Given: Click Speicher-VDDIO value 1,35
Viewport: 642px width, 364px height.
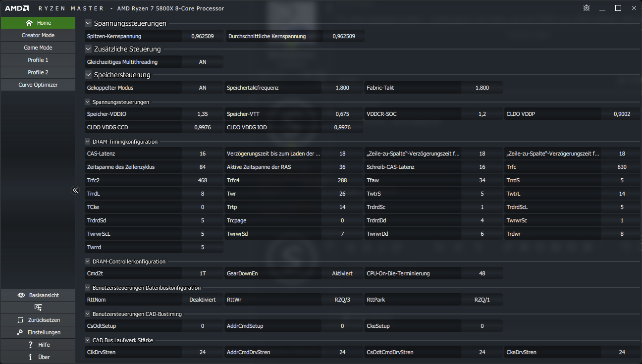Looking at the screenshot, I should pos(203,114).
